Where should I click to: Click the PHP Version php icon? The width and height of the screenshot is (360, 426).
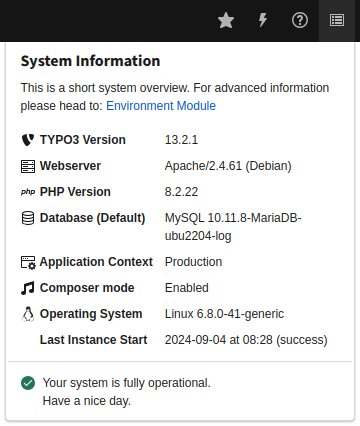tap(28, 192)
